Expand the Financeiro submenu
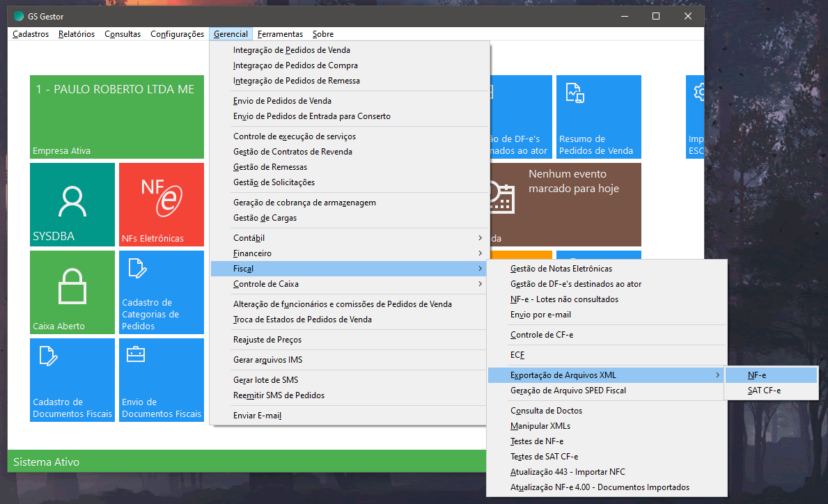The height and width of the screenshot is (504, 828). pyautogui.click(x=348, y=253)
